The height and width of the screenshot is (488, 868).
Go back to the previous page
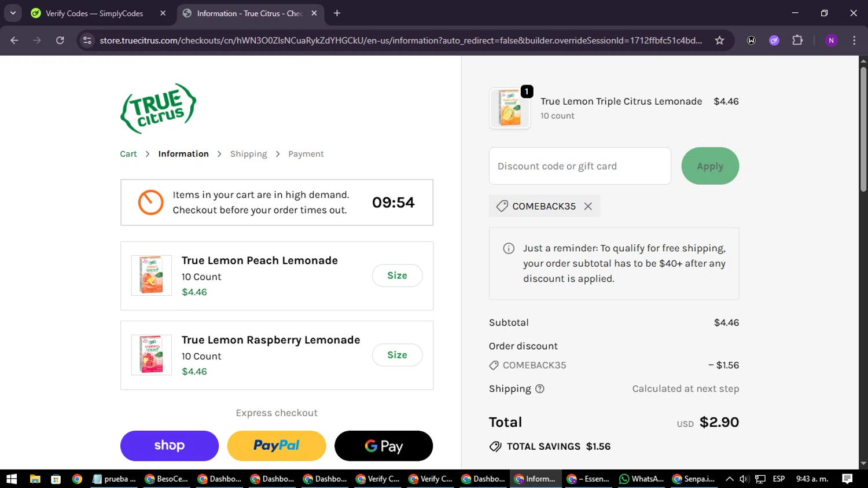coord(14,41)
